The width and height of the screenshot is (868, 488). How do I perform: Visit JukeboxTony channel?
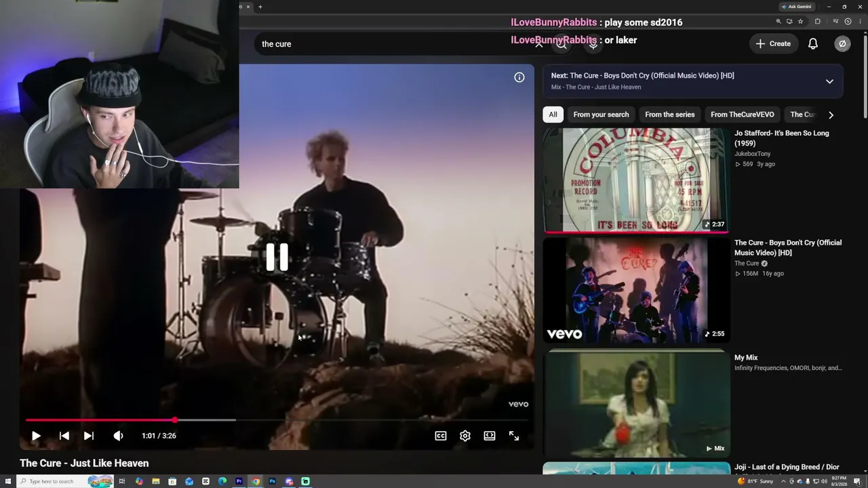[x=753, y=154]
